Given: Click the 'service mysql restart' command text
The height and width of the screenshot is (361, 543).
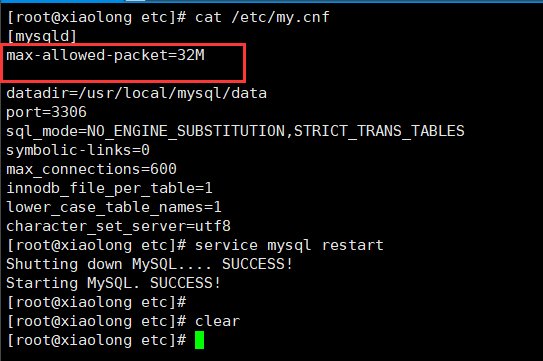Looking at the screenshot, I should (x=289, y=245).
